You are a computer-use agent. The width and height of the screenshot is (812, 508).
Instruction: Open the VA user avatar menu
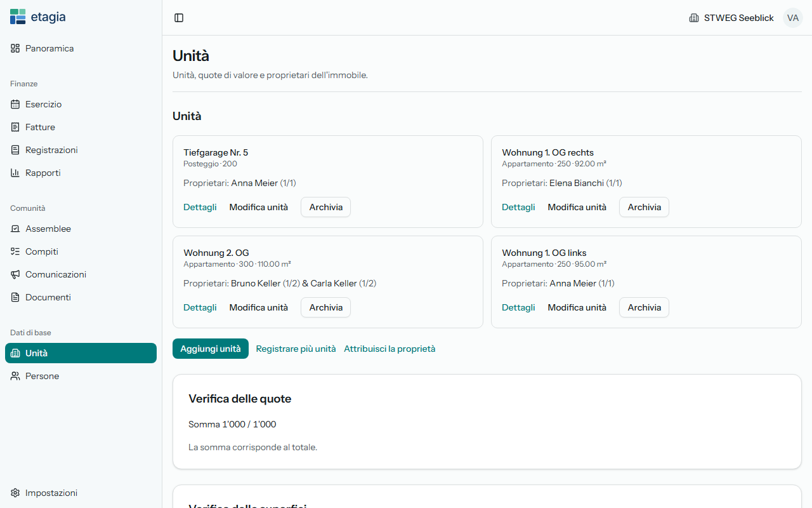793,18
